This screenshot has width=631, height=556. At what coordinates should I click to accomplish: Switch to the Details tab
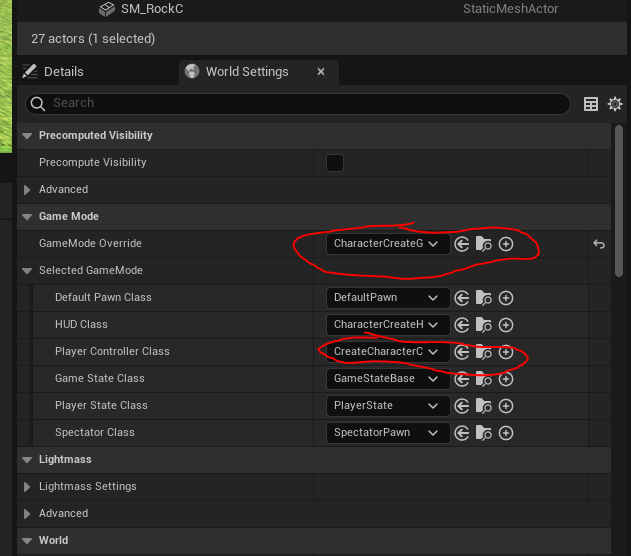[x=54, y=72]
